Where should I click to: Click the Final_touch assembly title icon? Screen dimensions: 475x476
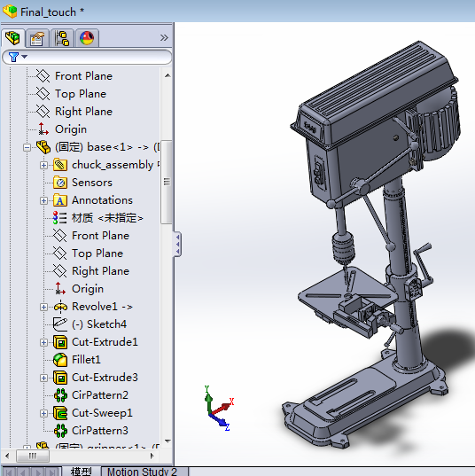[10, 12]
